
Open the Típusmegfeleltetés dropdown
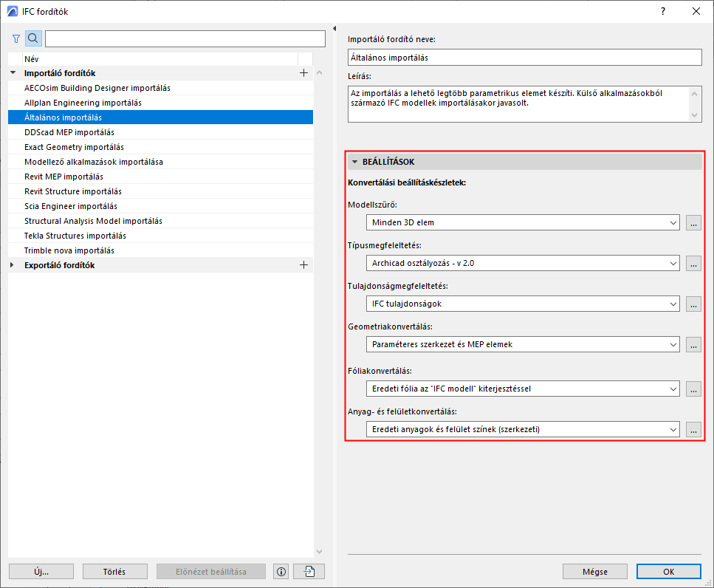pos(523,263)
